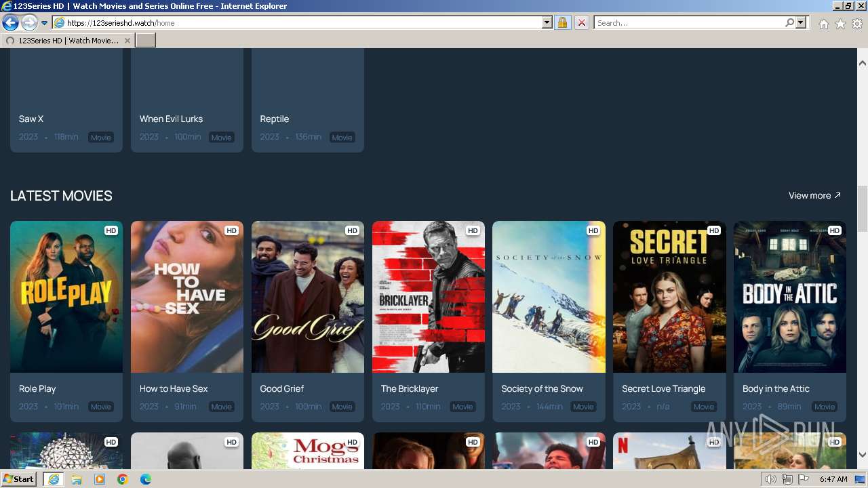Open the Home icon in toolbar

point(823,24)
